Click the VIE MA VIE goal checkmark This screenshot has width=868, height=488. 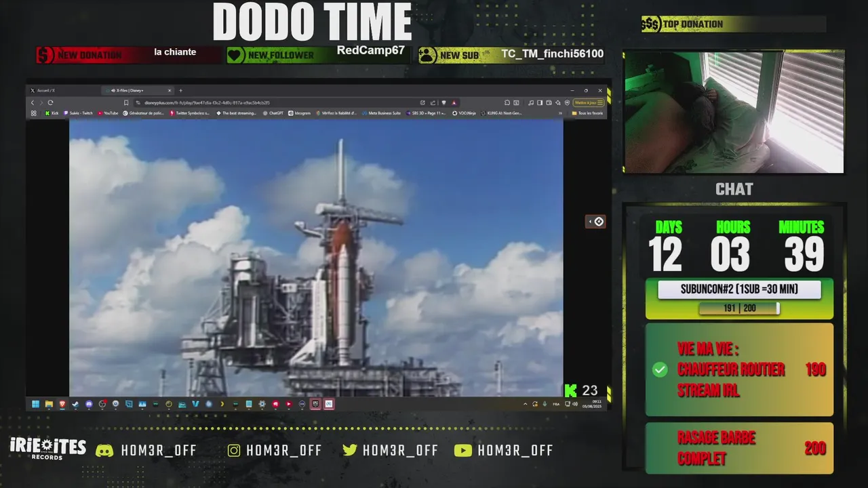(660, 369)
